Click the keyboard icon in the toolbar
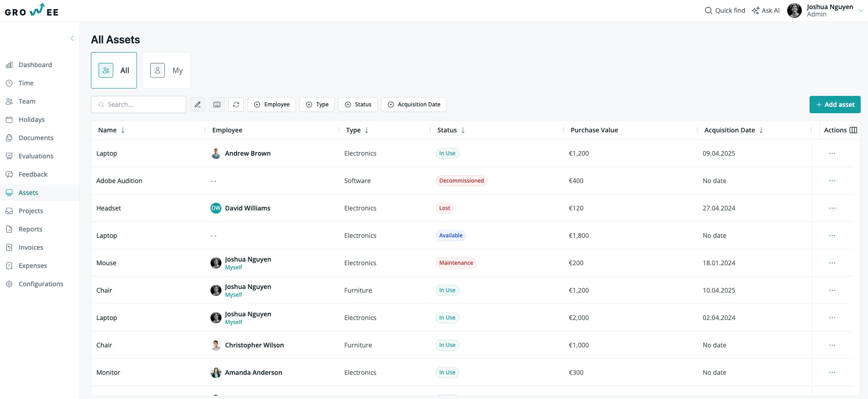 pos(217,105)
